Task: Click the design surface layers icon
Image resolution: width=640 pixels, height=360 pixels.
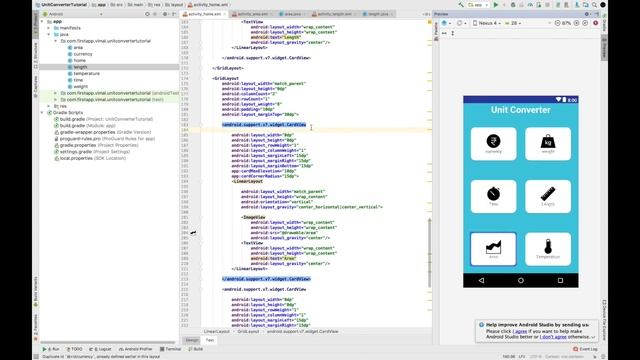Action: click(445, 23)
